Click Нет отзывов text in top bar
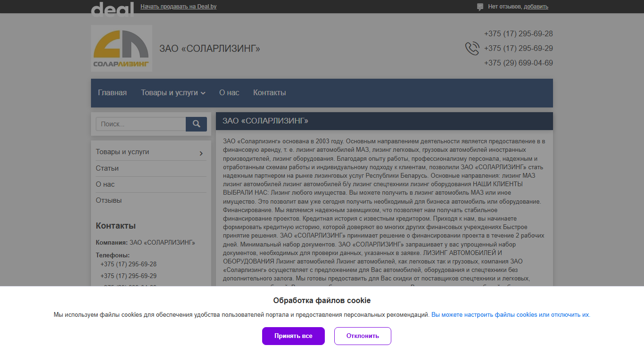This screenshot has width=644, height=362. (x=504, y=7)
